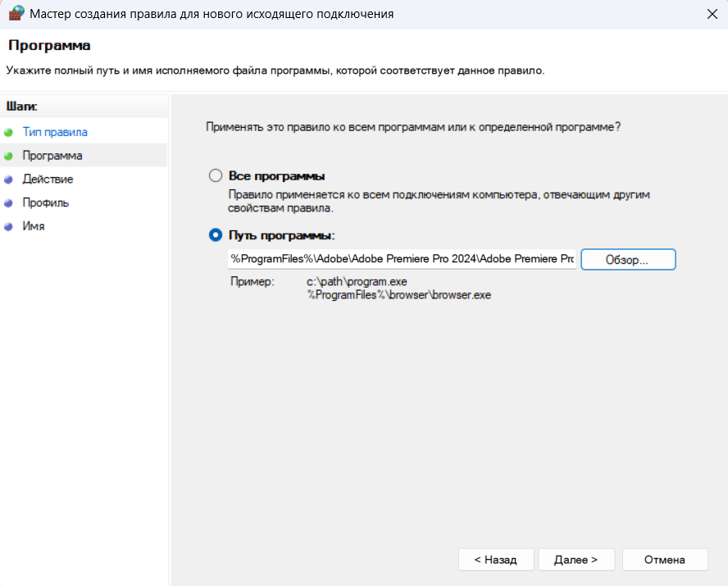Select the 'Путь программы' radio button
Image resolution: width=728 pixels, height=586 pixels.
(x=216, y=235)
